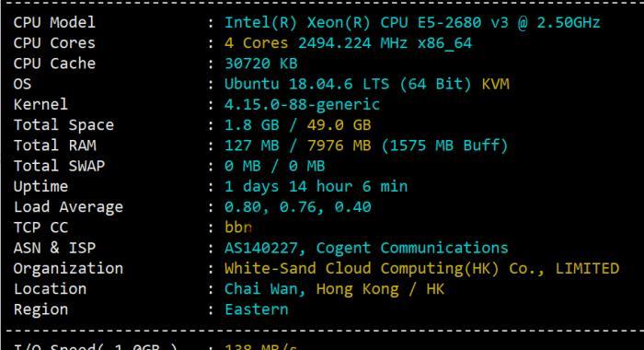Click the 7976 MB RAM value

click(x=339, y=146)
